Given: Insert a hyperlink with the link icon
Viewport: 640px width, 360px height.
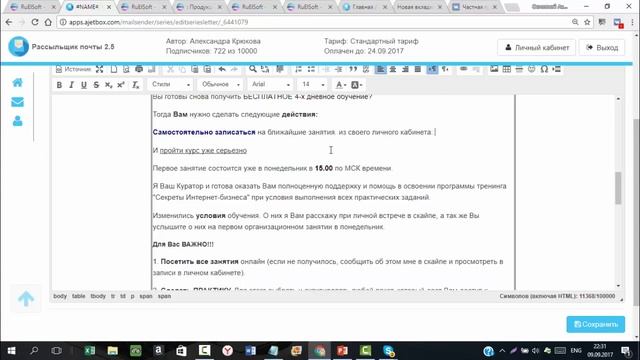Looking at the screenshot, I should tap(463, 69).
